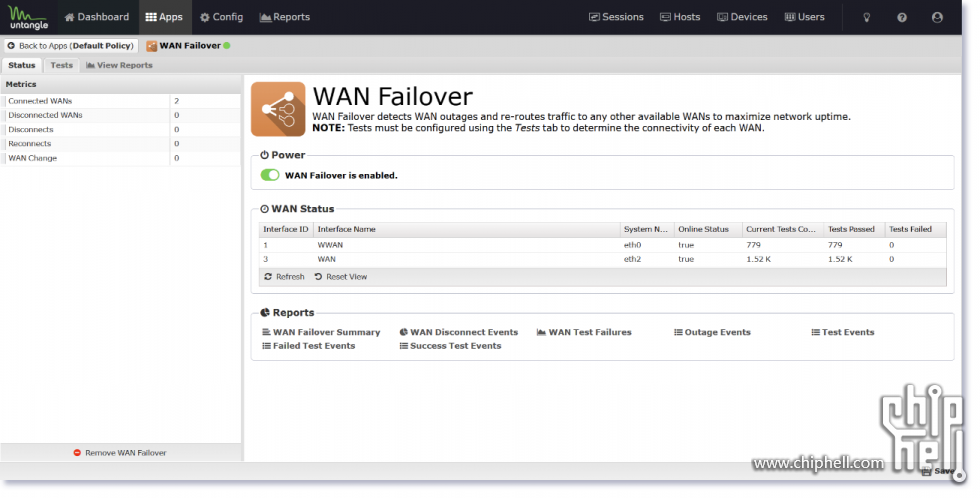Viewport: 980px width, 498px height.
Task: Open Outage Events report
Action: coord(712,332)
